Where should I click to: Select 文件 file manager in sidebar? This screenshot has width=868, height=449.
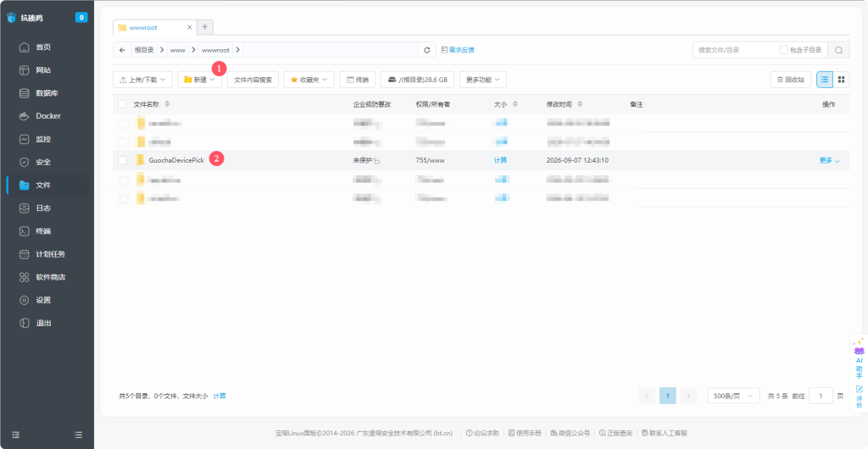click(x=43, y=186)
